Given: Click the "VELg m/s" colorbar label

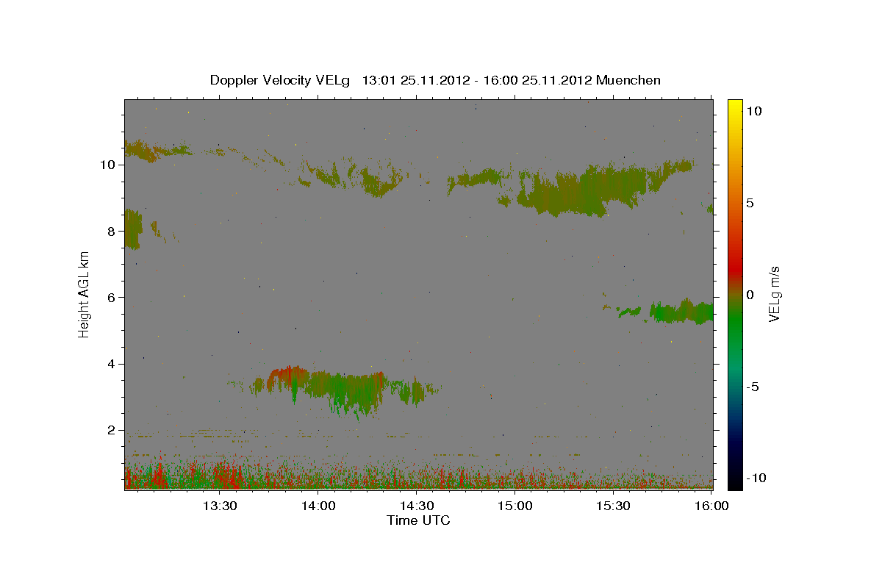Looking at the screenshot, I should pyautogui.click(x=774, y=294).
